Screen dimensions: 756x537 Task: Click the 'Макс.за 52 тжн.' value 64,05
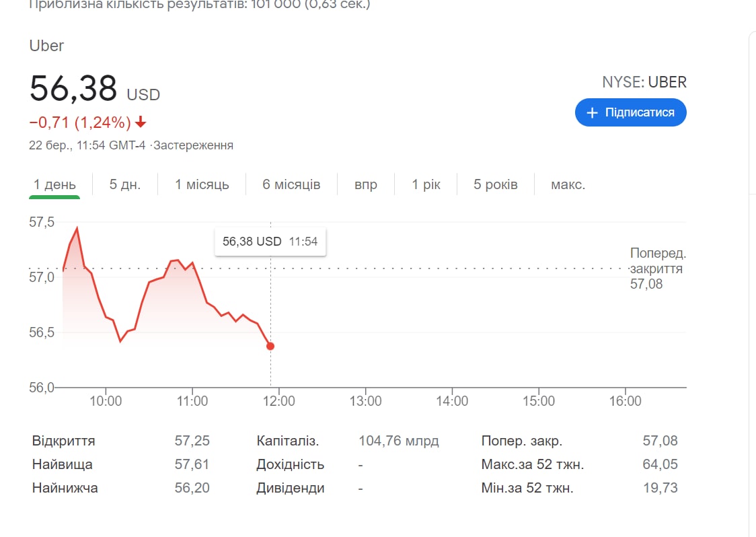660,464
